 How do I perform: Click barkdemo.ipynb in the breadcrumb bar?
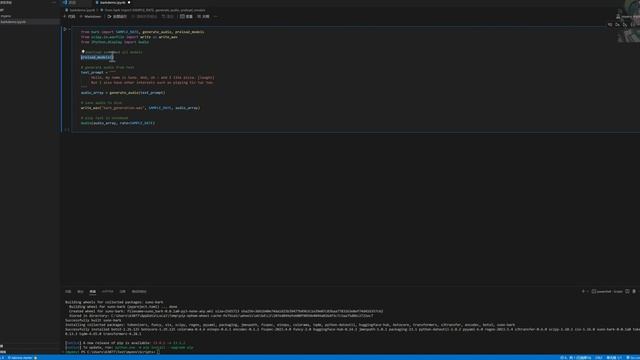(x=82, y=10)
